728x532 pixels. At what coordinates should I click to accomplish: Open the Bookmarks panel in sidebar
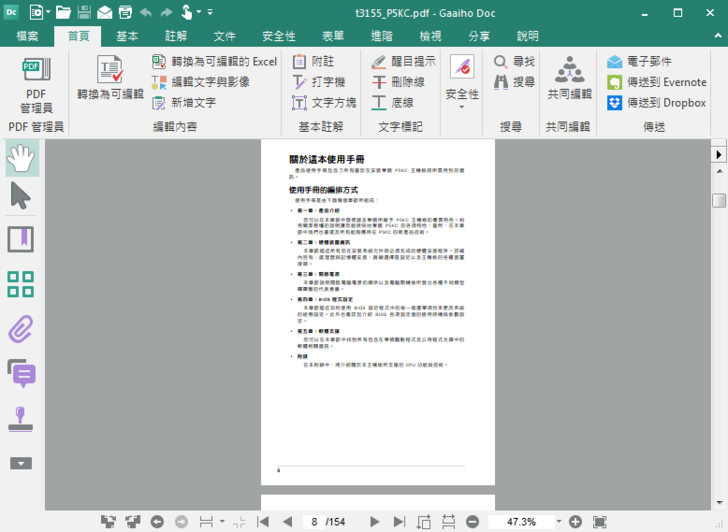[21, 239]
